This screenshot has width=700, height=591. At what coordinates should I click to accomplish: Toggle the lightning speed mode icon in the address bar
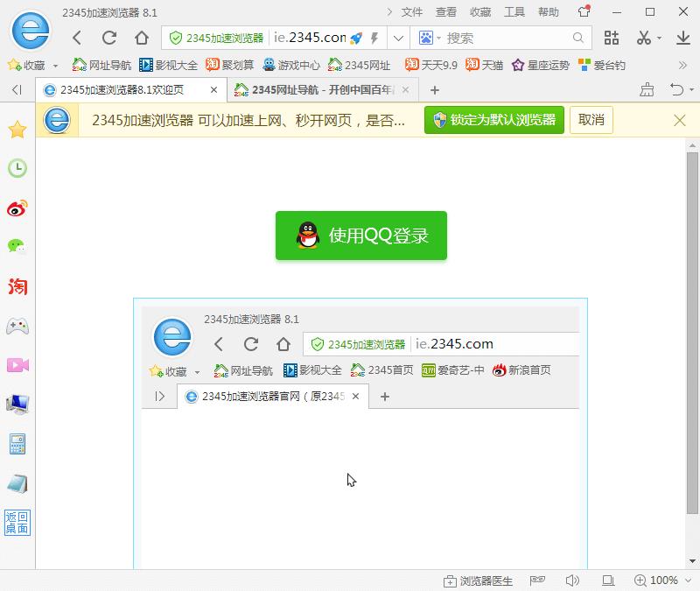374,39
